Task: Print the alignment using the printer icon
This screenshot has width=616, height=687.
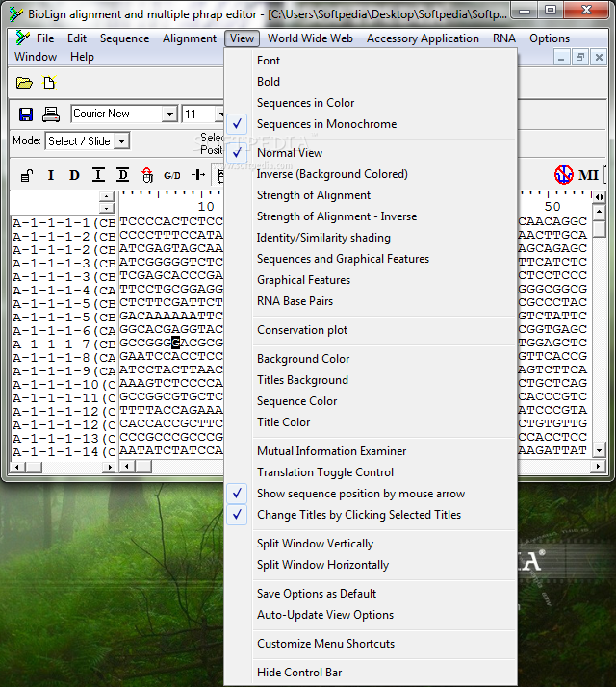Action: tap(50, 114)
